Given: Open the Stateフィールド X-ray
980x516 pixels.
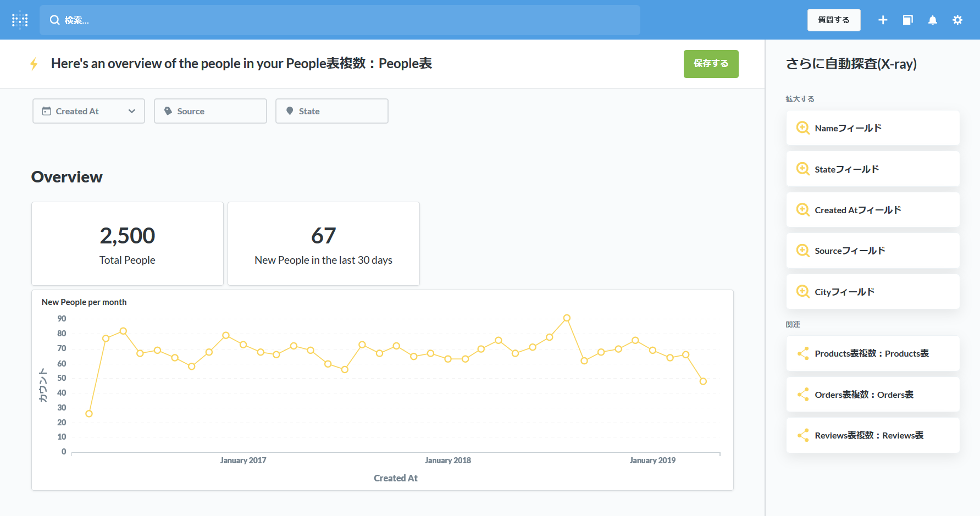Looking at the screenshot, I should 873,169.
